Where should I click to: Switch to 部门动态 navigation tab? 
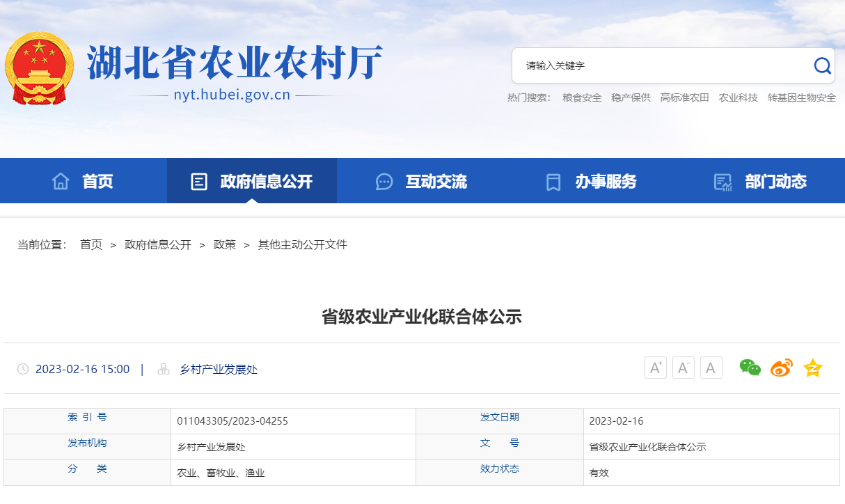click(x=760, y=182)
